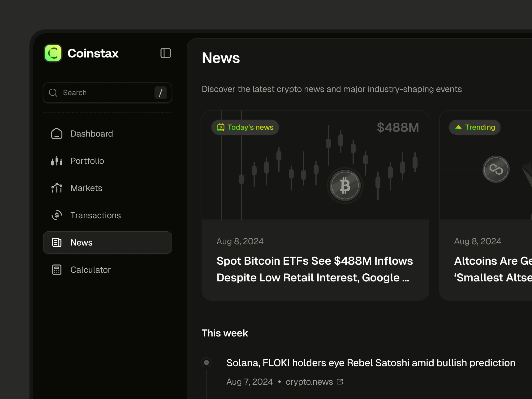The height and width of the screenshot is (399, 532).
Task: Click the Bitcoin coin icon on the news card
Action: [345, 185]
